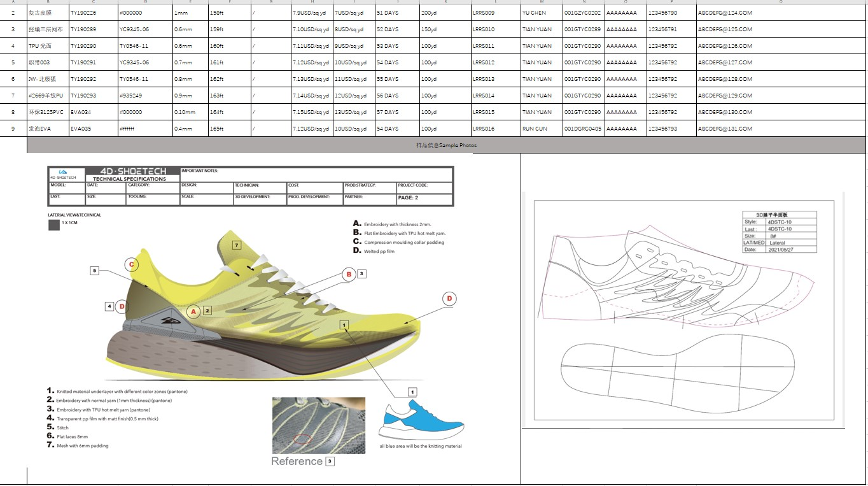This screenshot has width=868, height=486.
Task: Select the color code #935249 cell
Action: pyautogui.click(x=145, y=96)
